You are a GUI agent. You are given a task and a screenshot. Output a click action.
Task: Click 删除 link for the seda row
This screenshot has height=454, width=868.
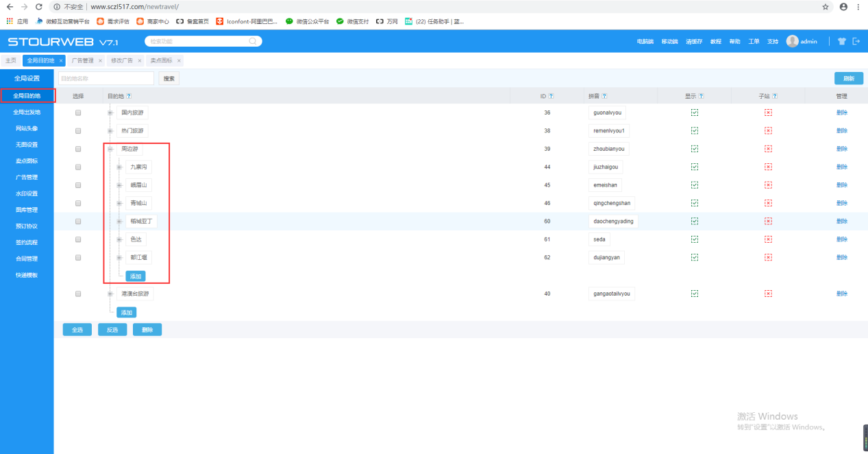coord(841,239)
